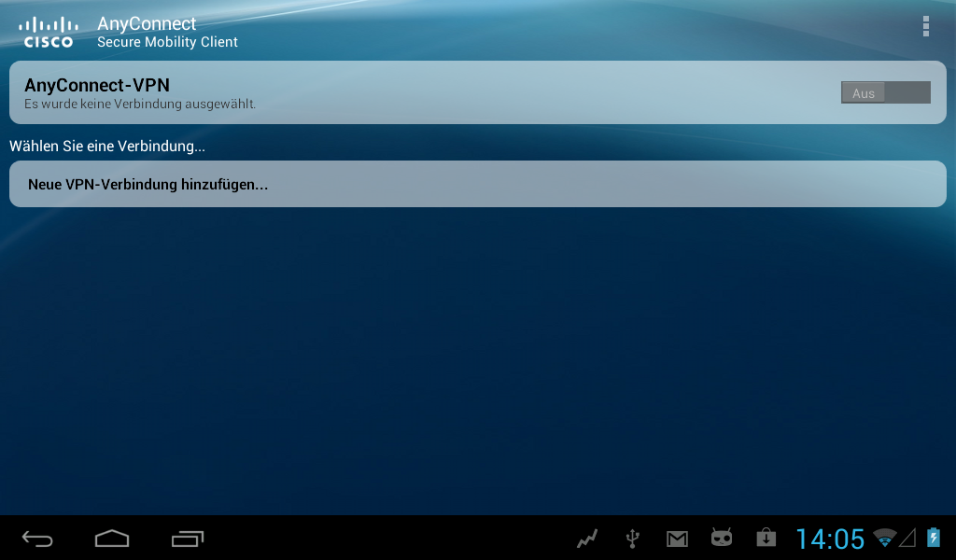The height and width of the screenshot is (560, 956).
Task: Tap the Wi-Fi signal indicator
Action: pos(883,538)
